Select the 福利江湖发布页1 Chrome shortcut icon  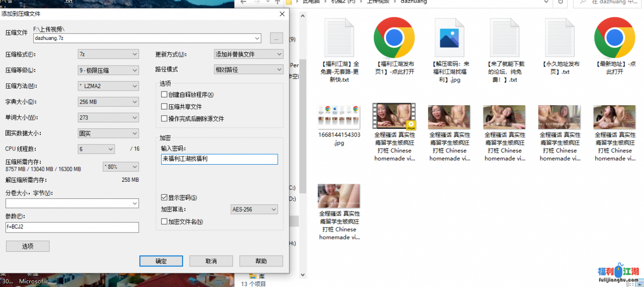pyautogui.click(x=394, y=38)
